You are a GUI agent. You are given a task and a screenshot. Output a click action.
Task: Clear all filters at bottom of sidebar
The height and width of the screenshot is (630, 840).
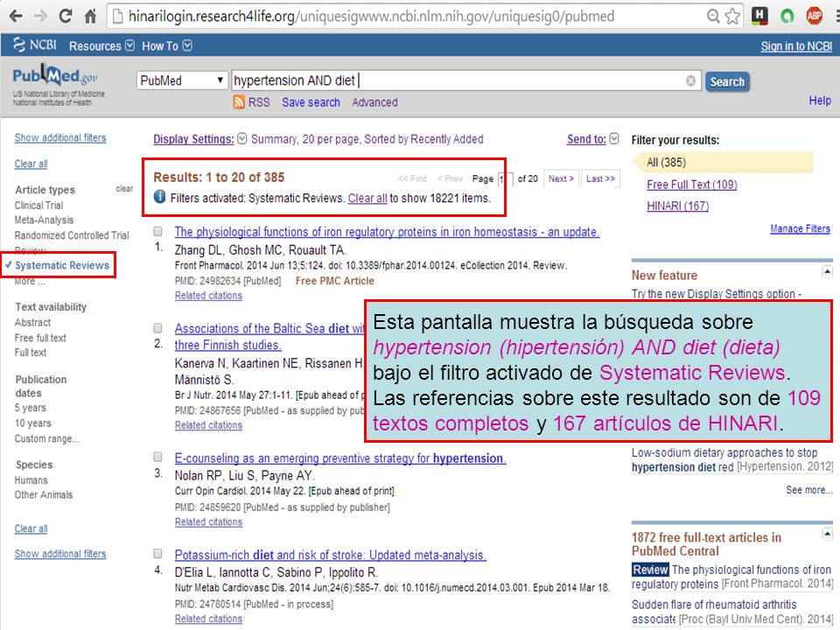click(x=31, y=528)
